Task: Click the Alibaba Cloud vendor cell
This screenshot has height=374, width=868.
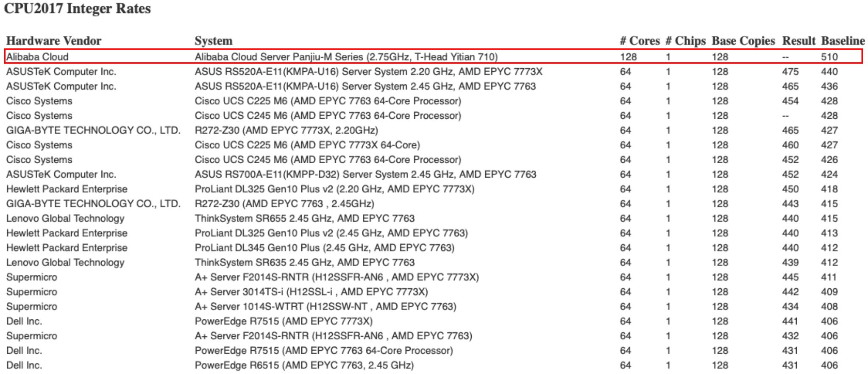Action: 37,57
